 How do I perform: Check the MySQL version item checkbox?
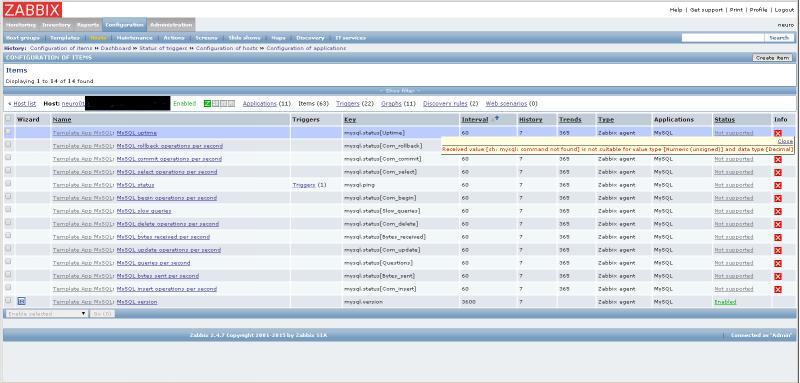pyautogui.click(x=8, y=301)
